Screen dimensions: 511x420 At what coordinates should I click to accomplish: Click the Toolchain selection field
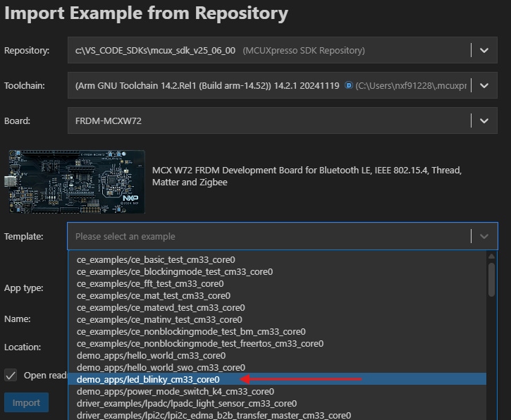pos(282,85)
